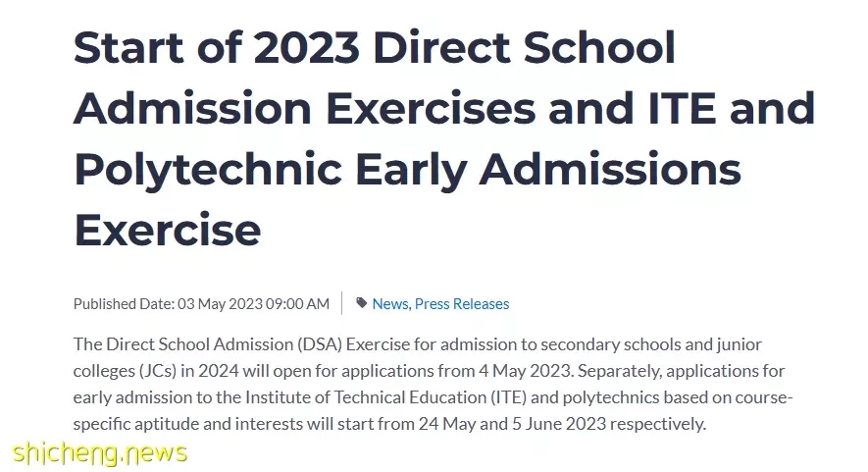This screenshot has height=472, width=868.
Task: Open the Press Releases category link
Action: pos(462,303)
